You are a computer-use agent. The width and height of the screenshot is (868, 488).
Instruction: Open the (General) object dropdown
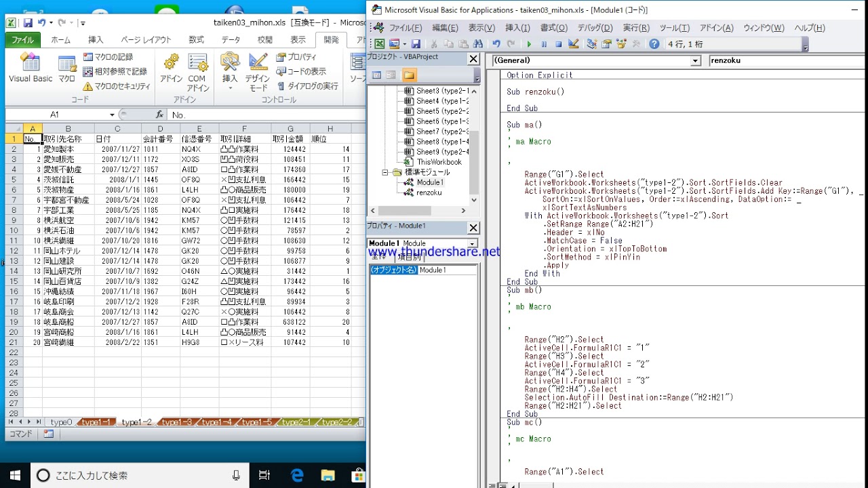[695, 61]
